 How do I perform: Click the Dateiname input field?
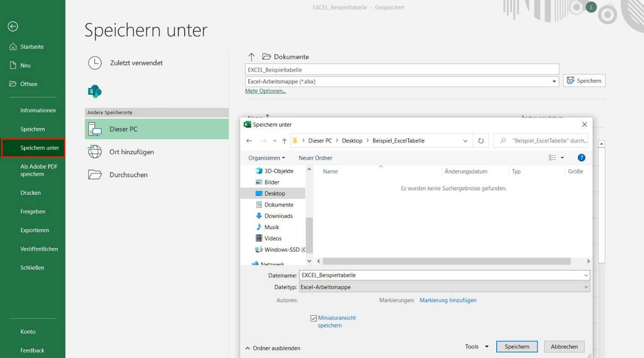(444, 275)
